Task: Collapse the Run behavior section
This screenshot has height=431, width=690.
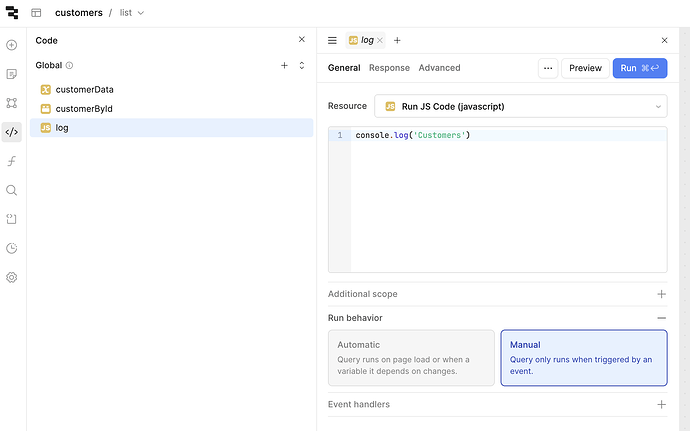Action: click(661, 318)
